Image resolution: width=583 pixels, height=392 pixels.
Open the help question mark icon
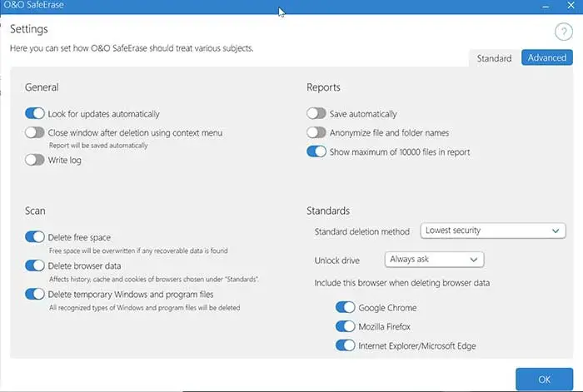(x=563, y=32)
